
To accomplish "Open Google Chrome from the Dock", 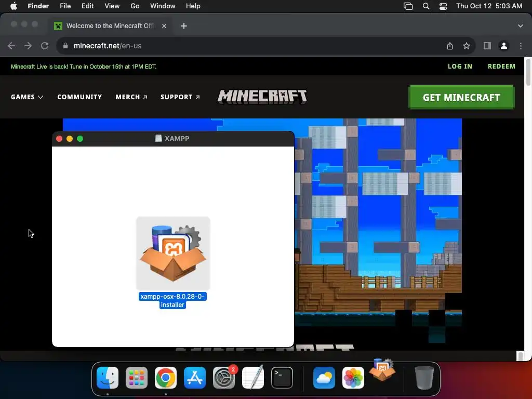I will point(166,378).
